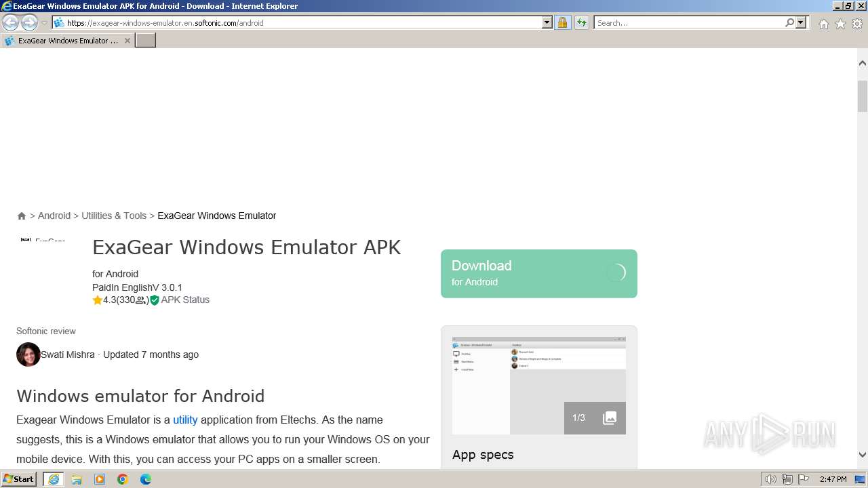The width and height of the screenshot is (868, 488).
Task: Click the user votes people icon
Action: click(x=140, y=300)
